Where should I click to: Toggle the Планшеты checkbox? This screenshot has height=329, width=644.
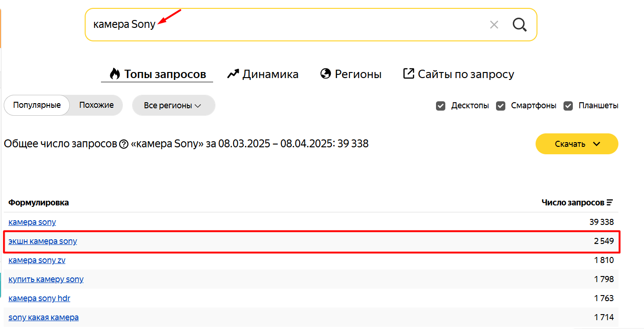pos(568,105)
